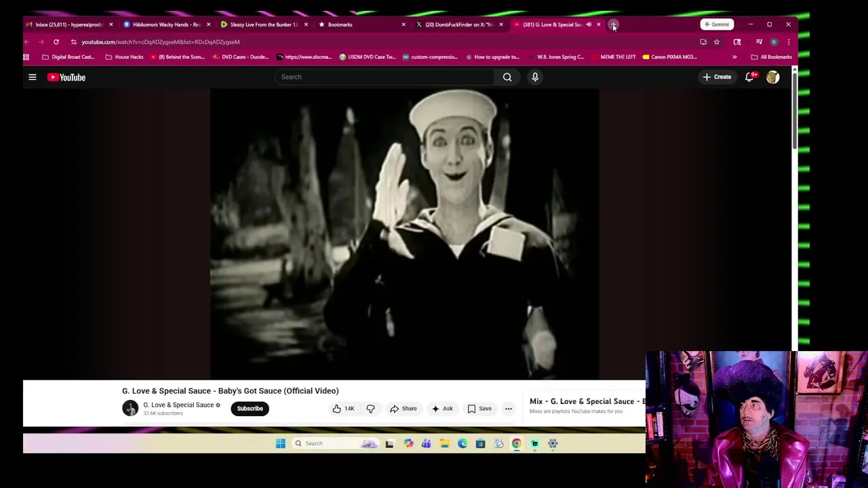
Task: Like the video with thumbs up
Action: [344, 409]
